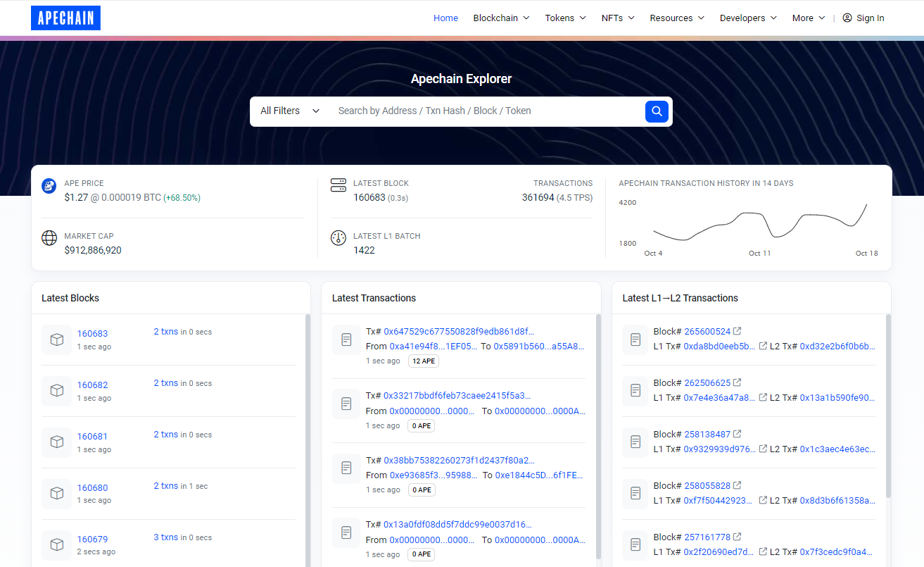
Task: Click the document icon for Block# 265600524
Action: (x=635, y=339)
